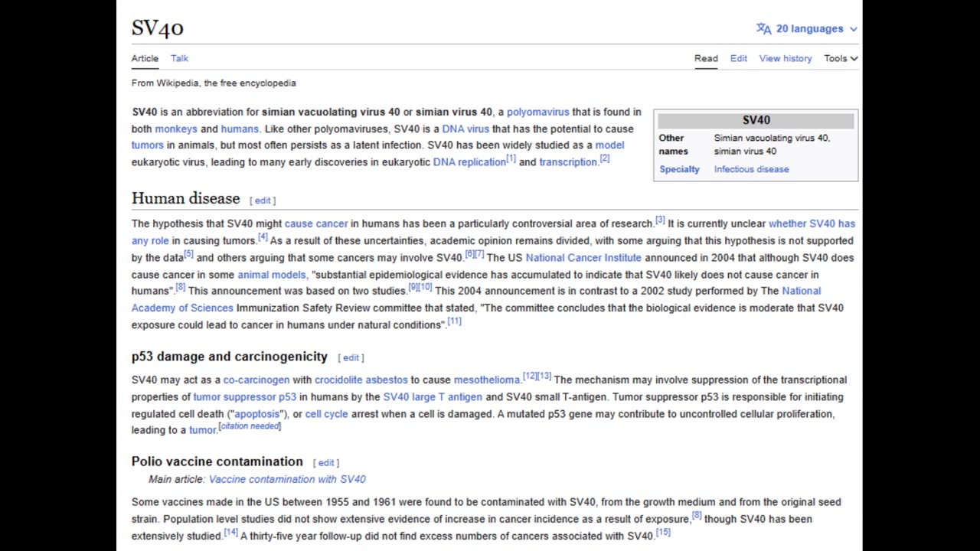Jump to citation reference 2
Image resolution: width=980 pixels, height=551 pixels.
pos(604,158)
